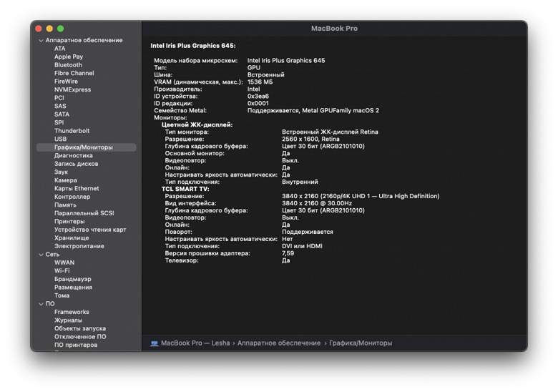
Task: Collapse the Аппаратное обеспечение section chevron
Action: point(41,41)
